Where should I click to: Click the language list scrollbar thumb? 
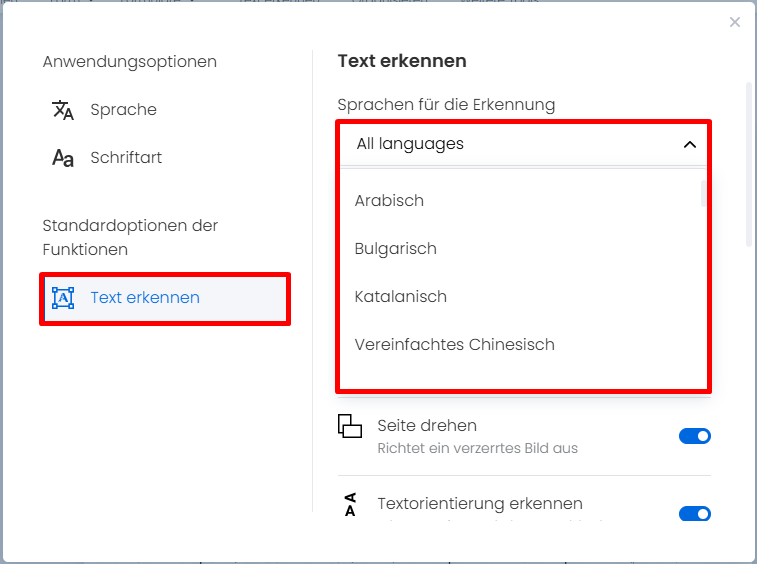pyautogui.click(x=703, y=194)
